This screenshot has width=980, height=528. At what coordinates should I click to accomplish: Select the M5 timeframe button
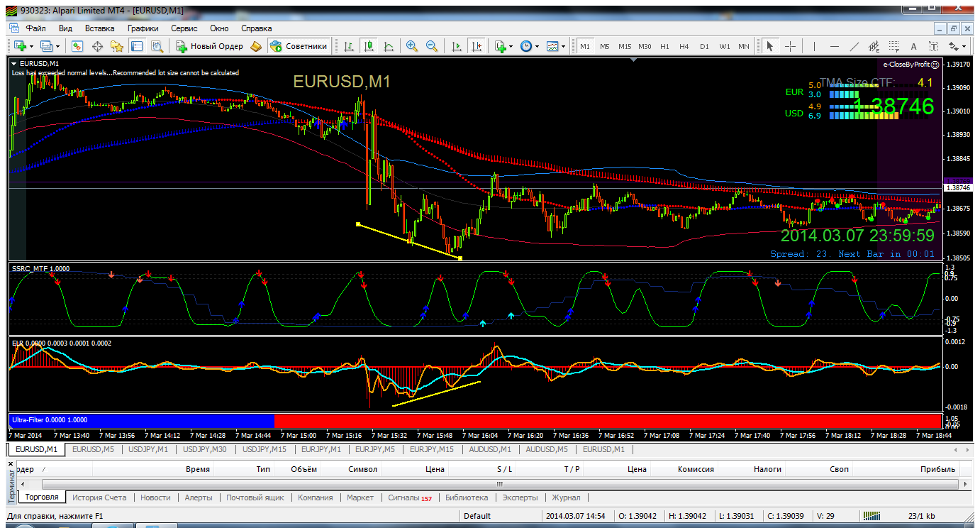point(604,46)
